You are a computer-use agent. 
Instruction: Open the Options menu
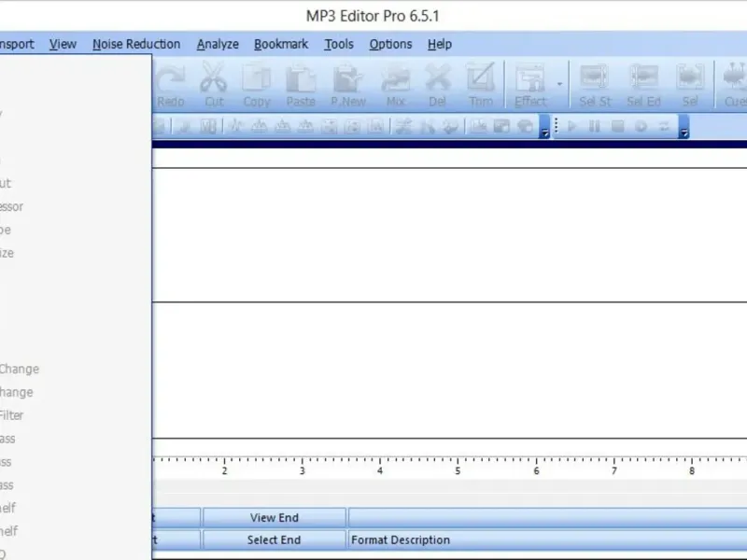[390, 44]
